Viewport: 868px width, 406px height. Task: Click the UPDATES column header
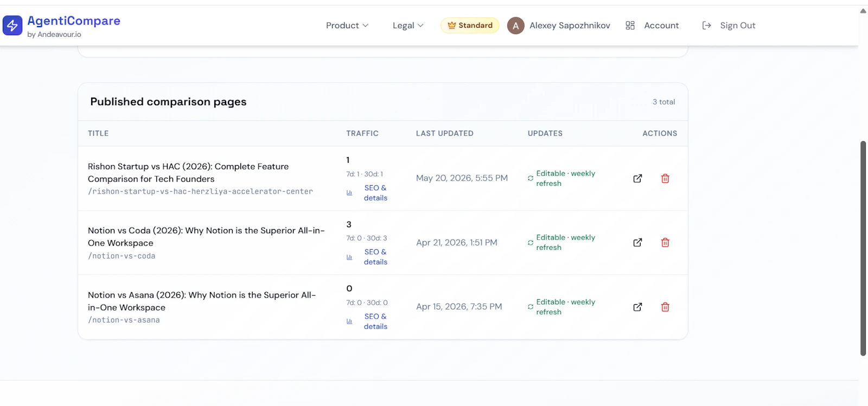point(545,133)
